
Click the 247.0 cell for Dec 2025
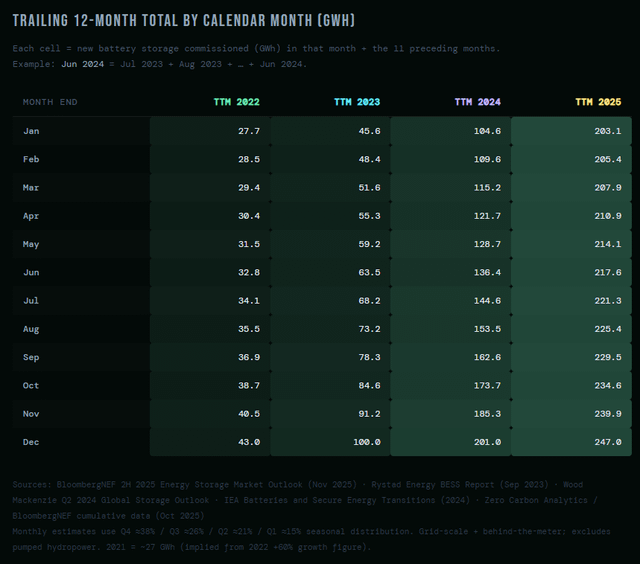[x=606, y=441]
